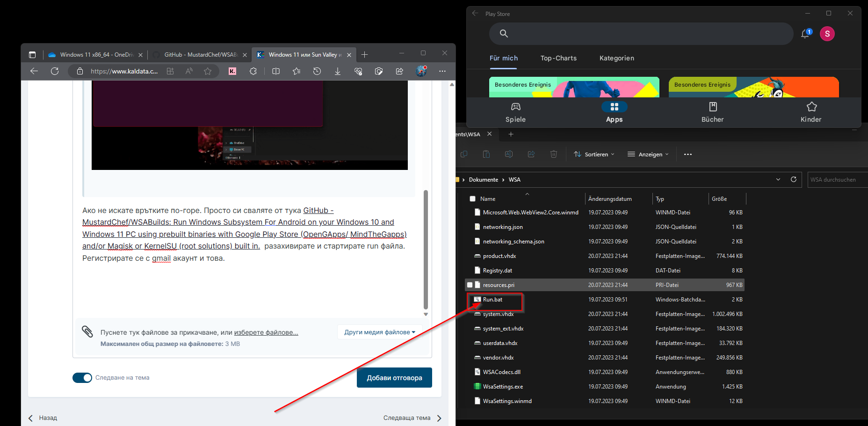Sort files by Änderungsdatum column

pos(610,199)
